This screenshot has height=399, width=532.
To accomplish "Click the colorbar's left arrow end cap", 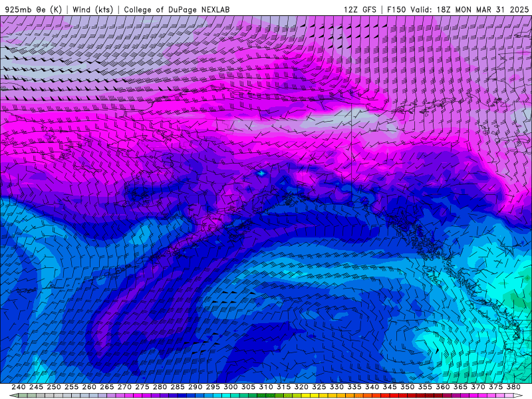I will click(13, 396).
